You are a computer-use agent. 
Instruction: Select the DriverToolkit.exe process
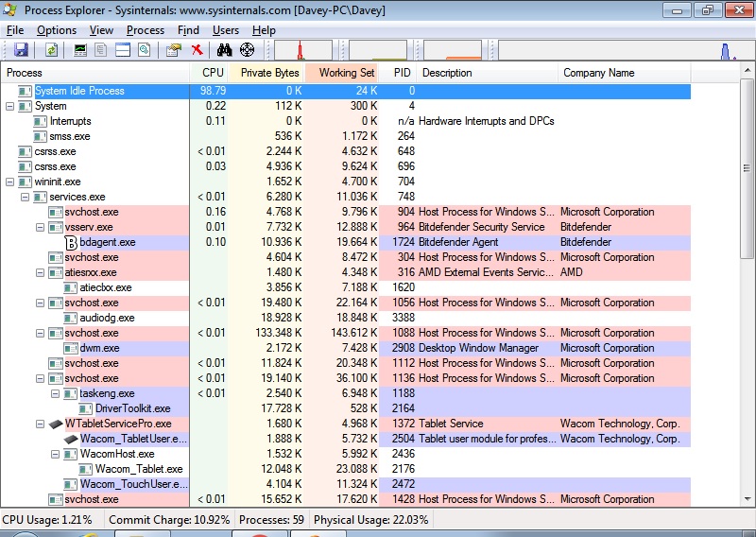point(346,408)
